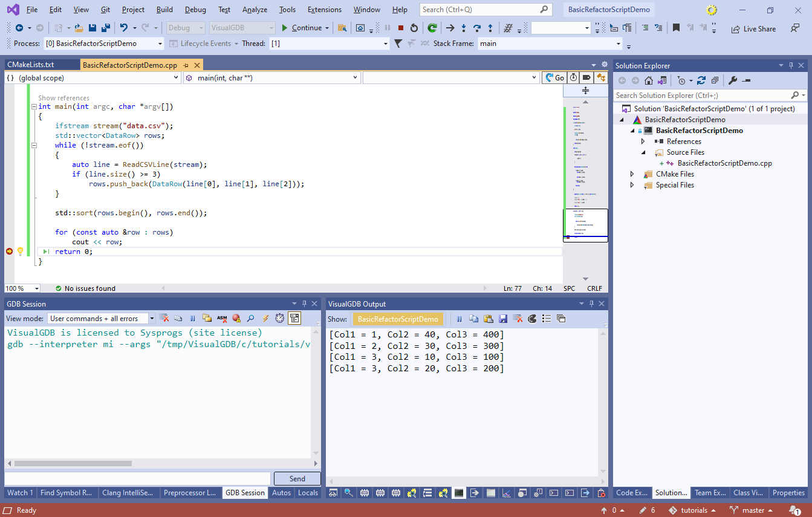The height and width of the screenshot is (517, 812).
Task: Click the Stop Debugging red square icon
Action: pyautogui.click(x=400, y=28)
